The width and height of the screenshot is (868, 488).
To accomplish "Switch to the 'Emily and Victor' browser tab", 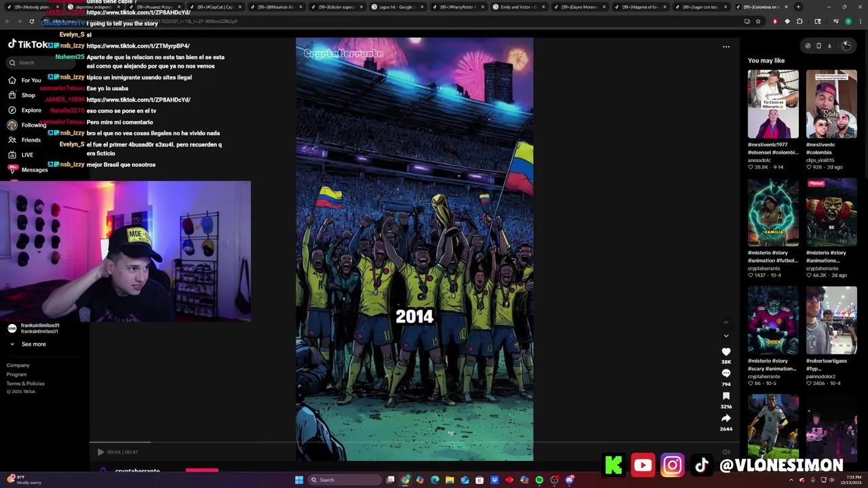I will pyautogui.click(x=518, y=7).
